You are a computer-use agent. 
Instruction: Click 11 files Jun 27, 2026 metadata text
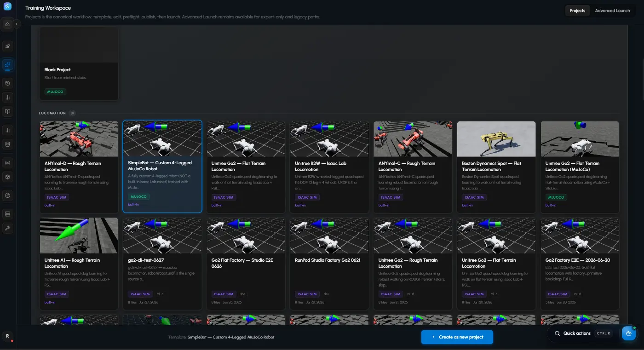coord(143,302)
